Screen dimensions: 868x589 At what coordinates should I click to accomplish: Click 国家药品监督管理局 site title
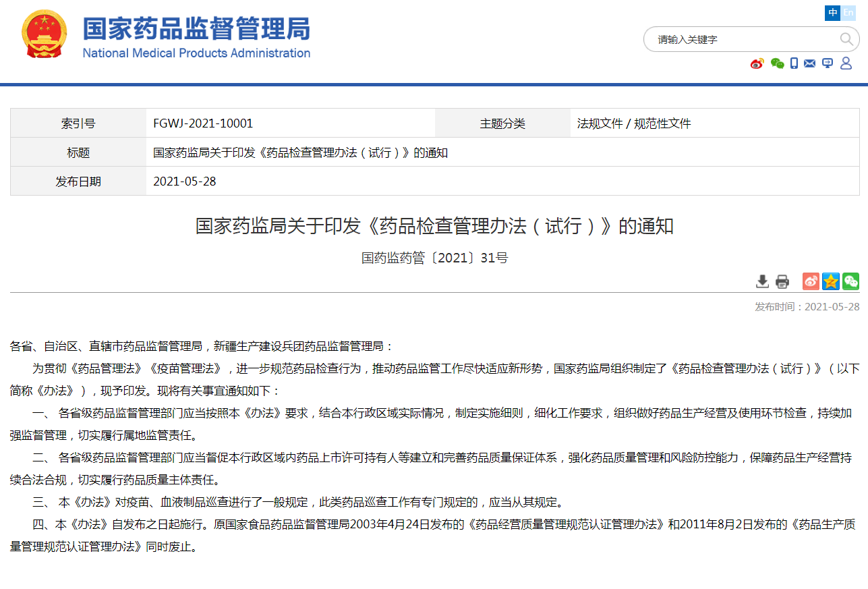click(x=196, y=29)
